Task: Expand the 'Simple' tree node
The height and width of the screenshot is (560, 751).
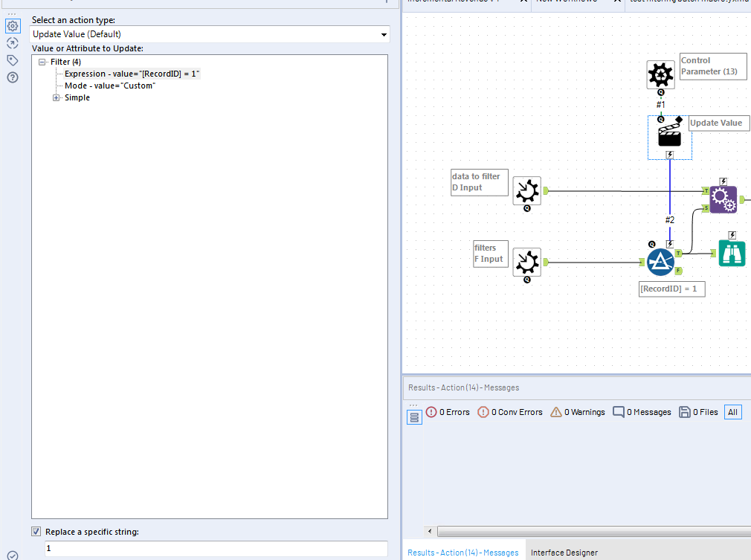Action: (56, 97)
